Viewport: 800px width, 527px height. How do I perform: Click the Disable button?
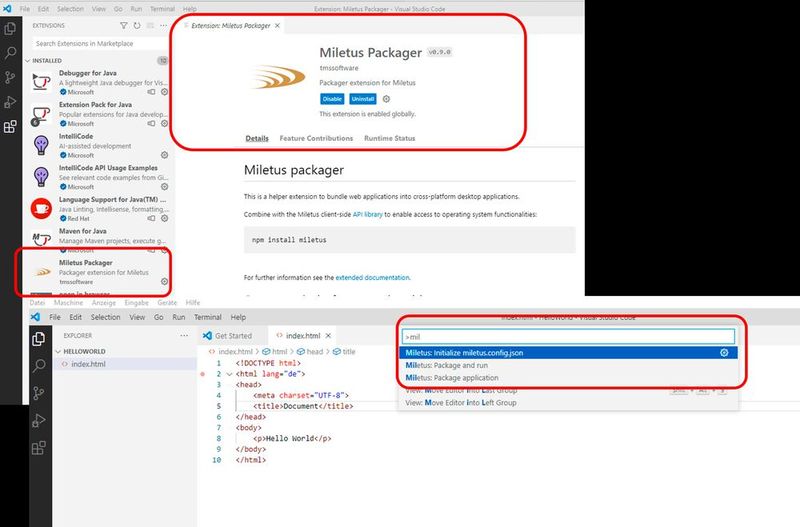pyautogui.click(x=332, y=99)
